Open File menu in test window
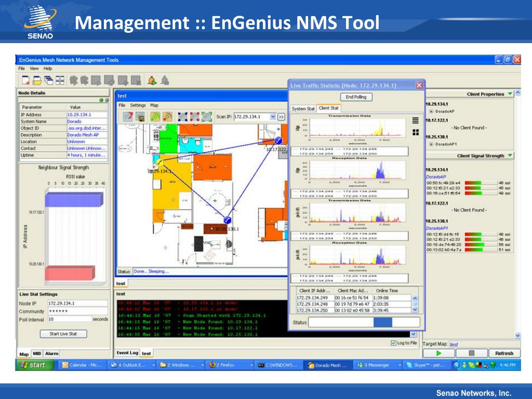Image resolution: width=532 pixels, height=399 pixels. [122, 105]
